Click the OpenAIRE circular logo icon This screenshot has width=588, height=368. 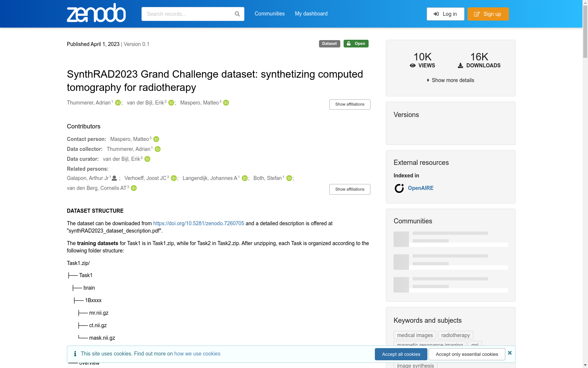(399, 188)
